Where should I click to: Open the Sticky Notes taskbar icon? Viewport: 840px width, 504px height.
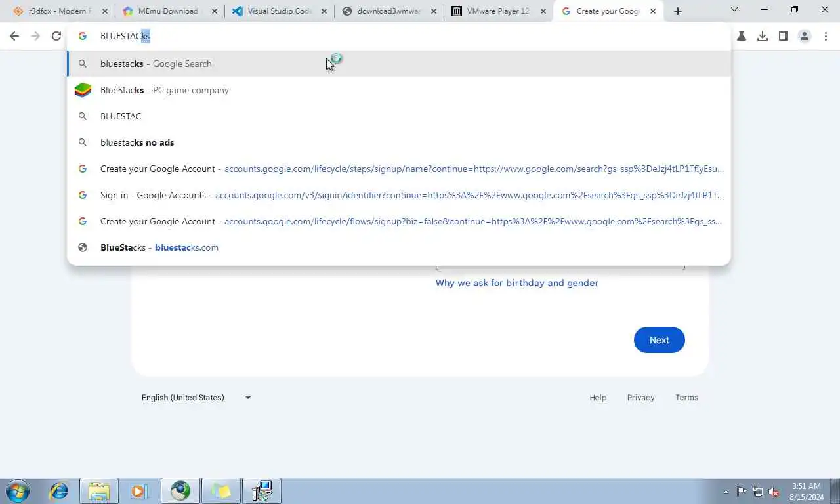tap(221, 491)
